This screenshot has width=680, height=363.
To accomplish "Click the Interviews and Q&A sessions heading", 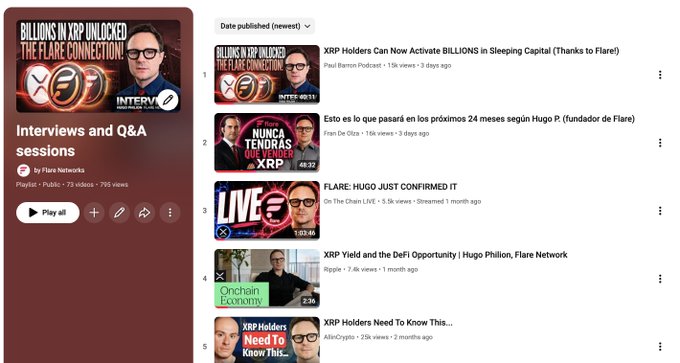I will pyautogui.click(x=81, y=141).
